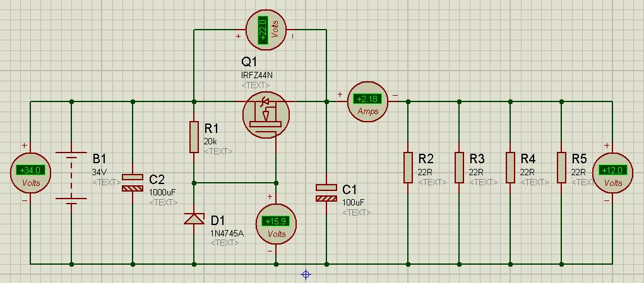
Task: Click the <TEXT> placeholder under 1000uF
Action: click(x=164, y=202)
